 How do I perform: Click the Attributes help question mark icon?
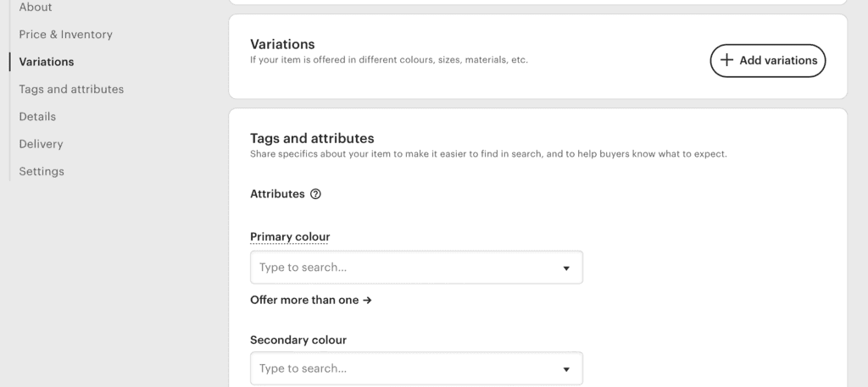[316, 194]
